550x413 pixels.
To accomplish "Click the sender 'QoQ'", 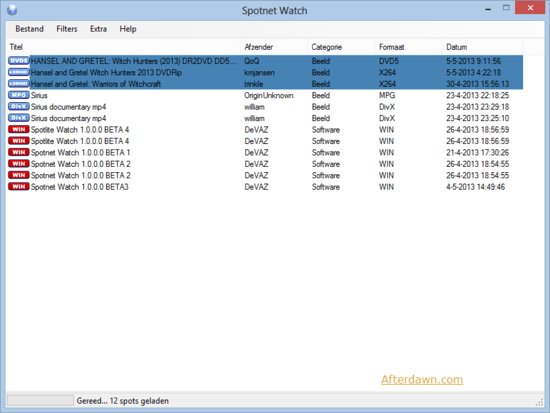I will point(251,61).
